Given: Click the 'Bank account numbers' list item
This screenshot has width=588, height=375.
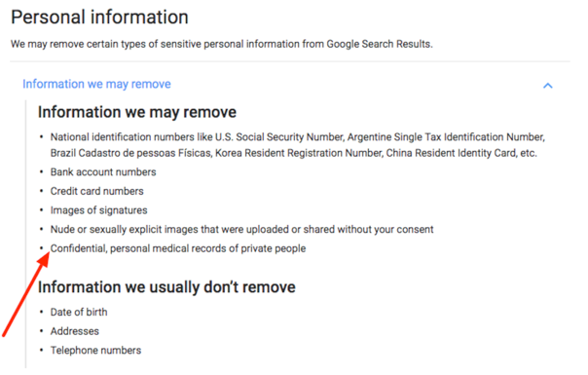Looking at the screenshot, I should 103,172.
